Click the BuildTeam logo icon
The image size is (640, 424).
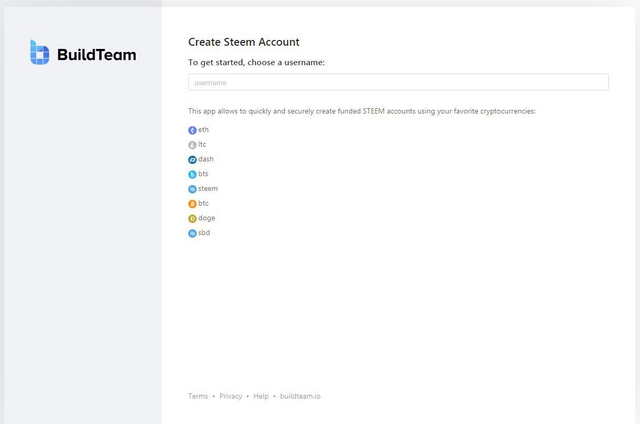coord(40,52)
